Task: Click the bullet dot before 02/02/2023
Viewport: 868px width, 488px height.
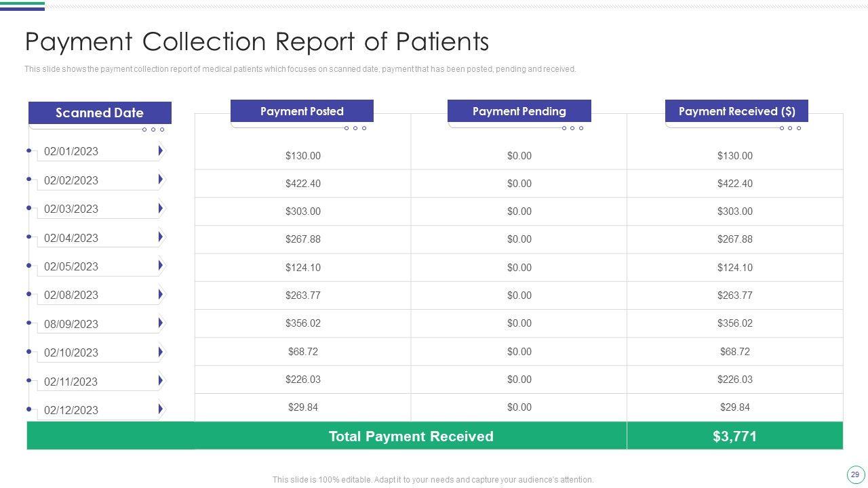Action: (x=29, y=180)
